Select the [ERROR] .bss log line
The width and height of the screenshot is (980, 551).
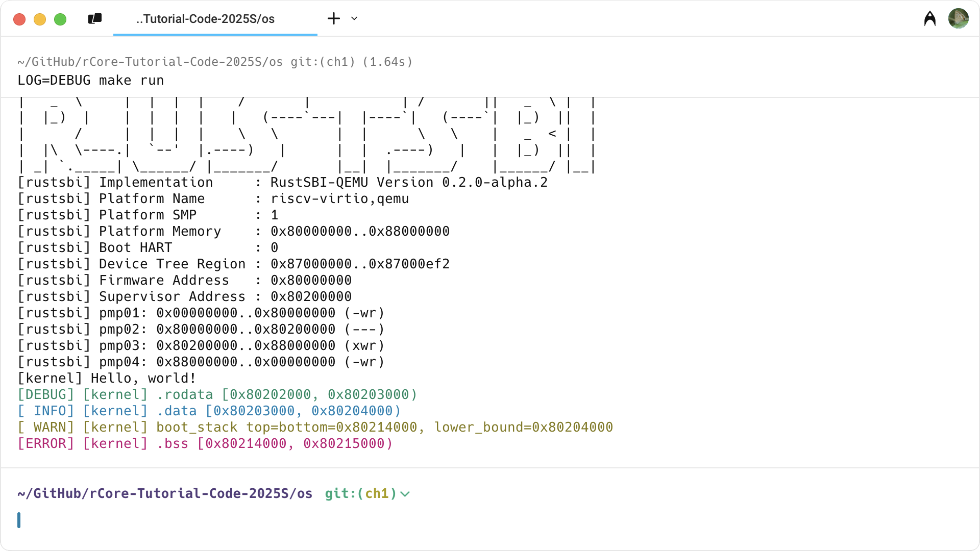pyautogui.click(x=205, y=443)
